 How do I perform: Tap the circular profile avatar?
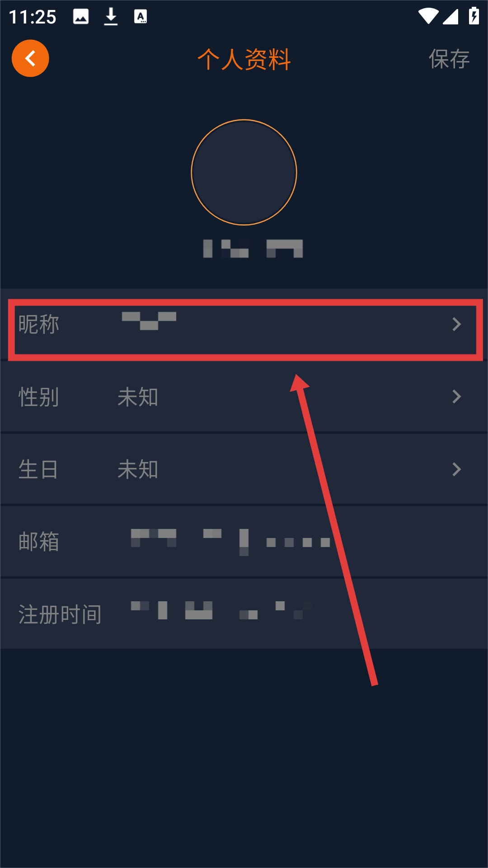[244, 172]
